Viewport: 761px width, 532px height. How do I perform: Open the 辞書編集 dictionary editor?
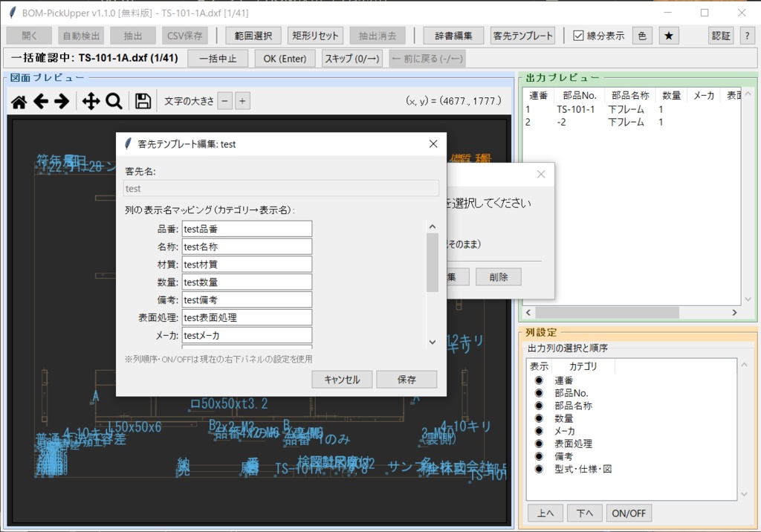(x=453, y=36)
